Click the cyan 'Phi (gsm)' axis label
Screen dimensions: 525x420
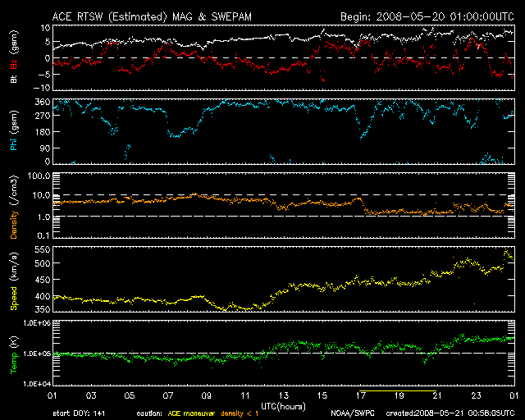[x=14, y=130]
